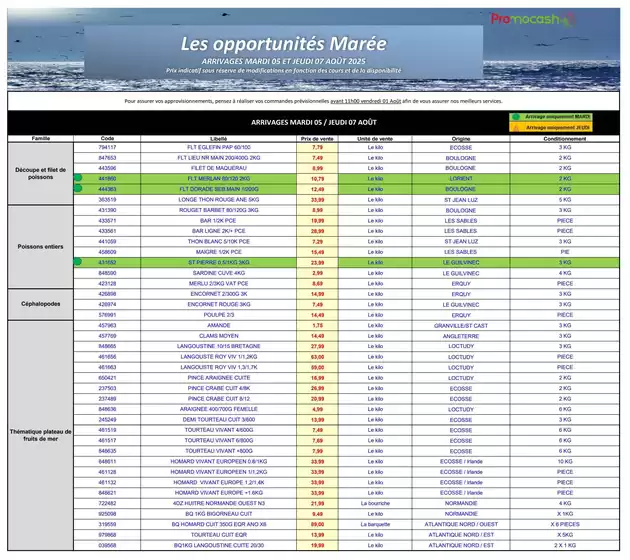
Task: Click the 'Famille' column header
Action: point(41,139)
